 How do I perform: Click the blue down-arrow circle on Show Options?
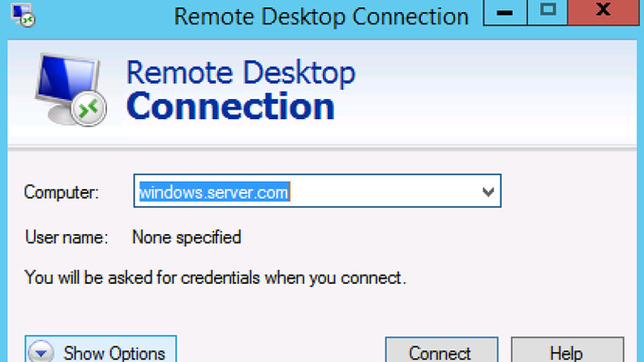pos(41,352)
